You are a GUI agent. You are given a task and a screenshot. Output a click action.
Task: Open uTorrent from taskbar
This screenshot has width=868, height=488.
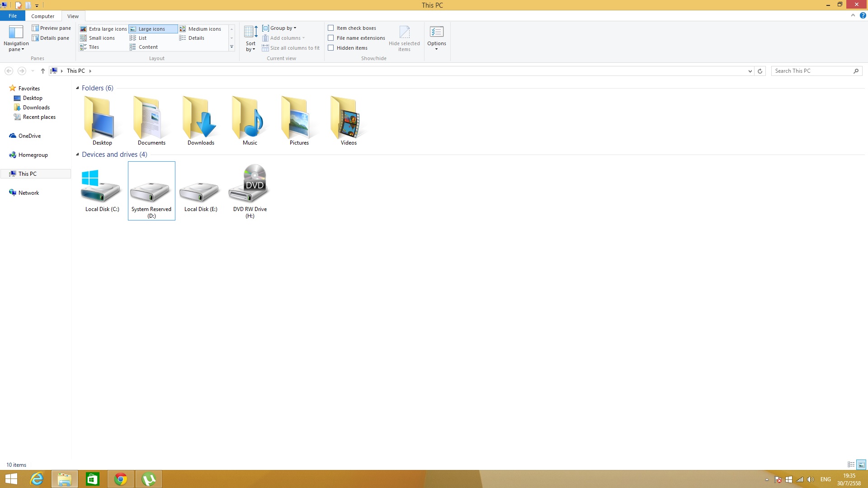149,479
